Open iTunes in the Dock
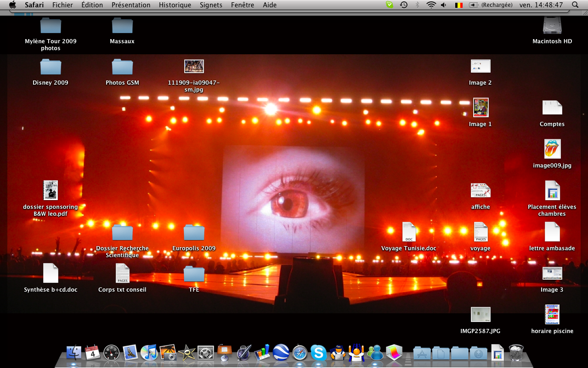The height and width of the screenshot is (368, 588). [149, 353]
